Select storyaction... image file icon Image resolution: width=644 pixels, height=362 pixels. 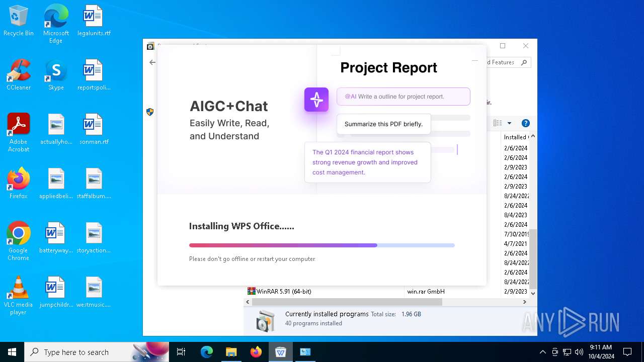pos(94,238)
